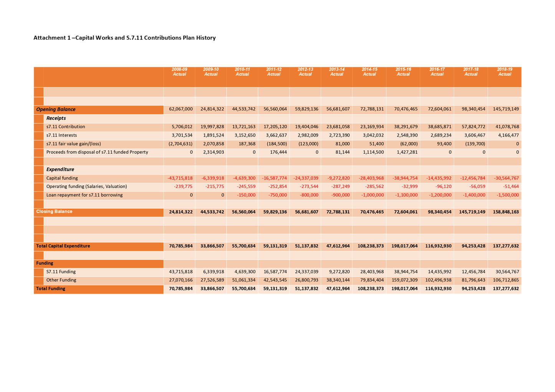Click contribution value 23,169,934
Screen dimensions: 555x392
[x=372, y=127]
